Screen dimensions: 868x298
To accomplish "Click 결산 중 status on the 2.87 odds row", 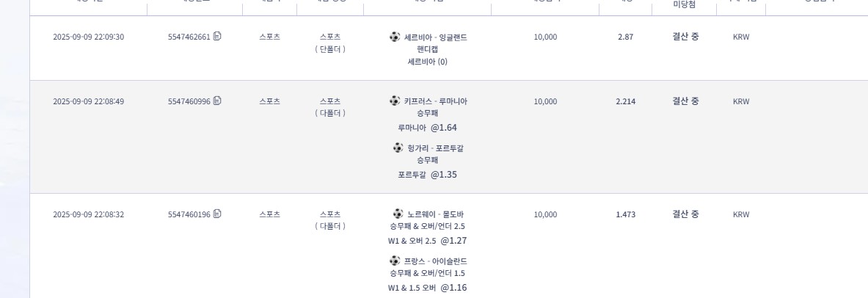I will [685, 36].
